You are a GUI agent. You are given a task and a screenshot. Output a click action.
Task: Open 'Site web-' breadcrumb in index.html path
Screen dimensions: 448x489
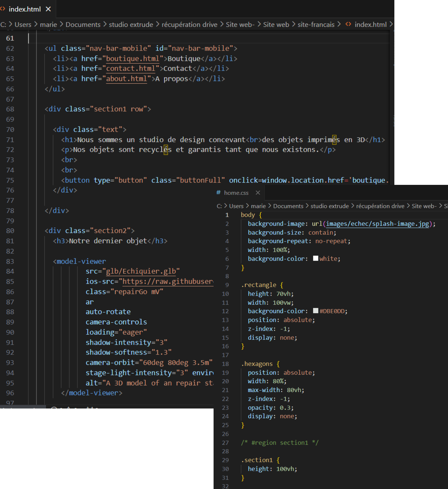(x=240, y=25)
